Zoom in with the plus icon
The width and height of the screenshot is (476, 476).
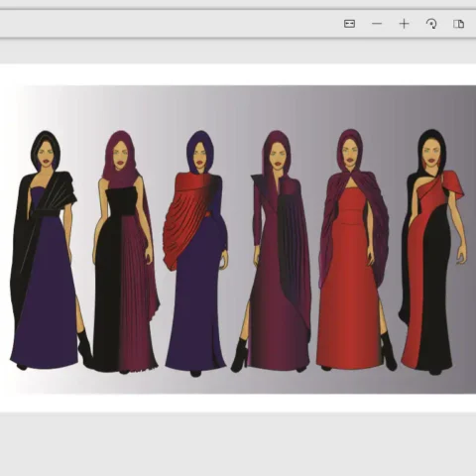click(404, 24)
